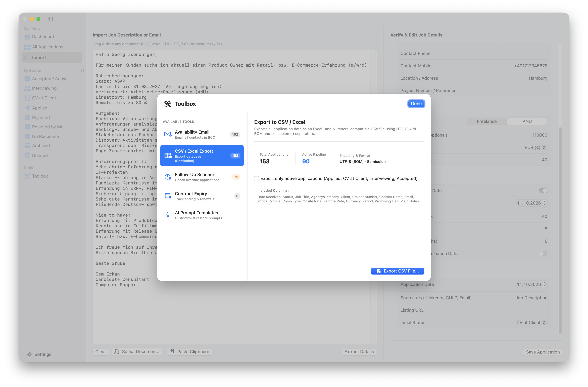Click the Availability Email envelope icon
Image resolution: width=588 pixels, height=387 pixels.
pyautogui.click(x=168, y=134)
